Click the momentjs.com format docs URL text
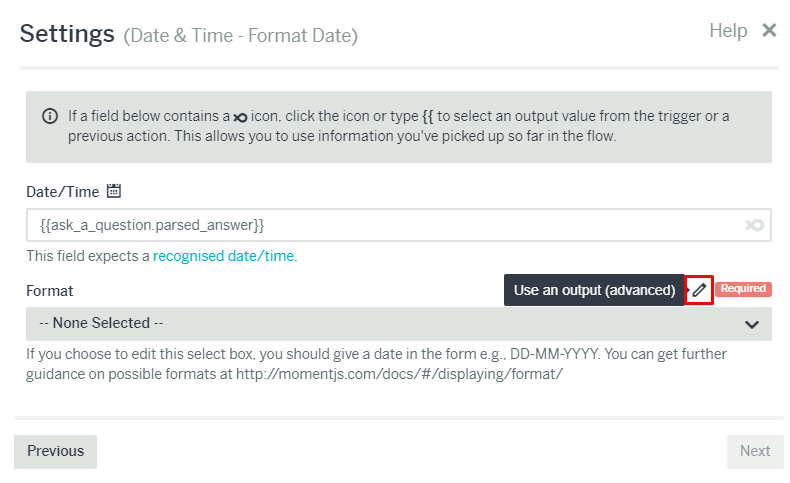This screenshot has width=790, height=483. coord(399,374)
